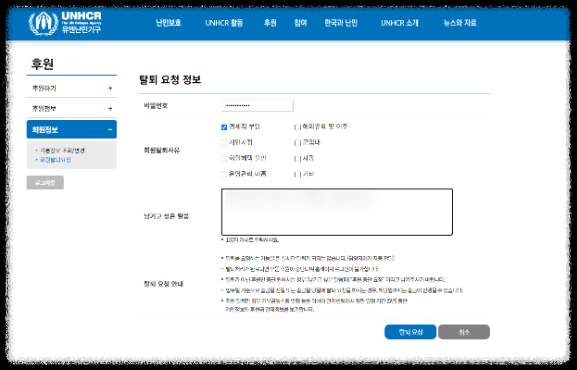This screenshot has width=577, height=370.
Task: Click the 남기고 싶은 말씀 text area
Action: point(337,212)
